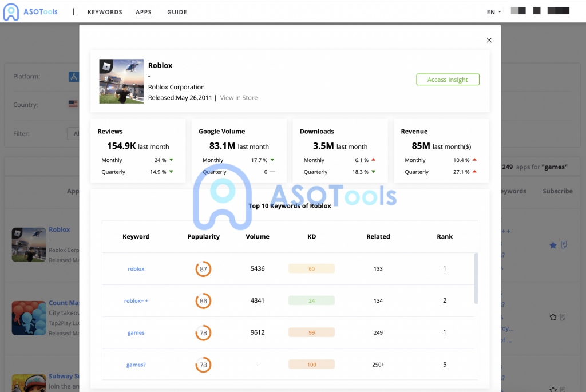The height and width of the screenshot is (392, 586).
Task: Open the GUIDE page
Action: (x=177, y=12)
